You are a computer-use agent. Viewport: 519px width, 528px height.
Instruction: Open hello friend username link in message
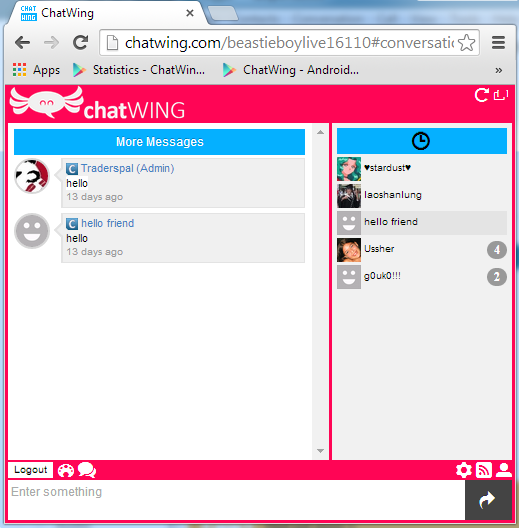click(107, 223)
